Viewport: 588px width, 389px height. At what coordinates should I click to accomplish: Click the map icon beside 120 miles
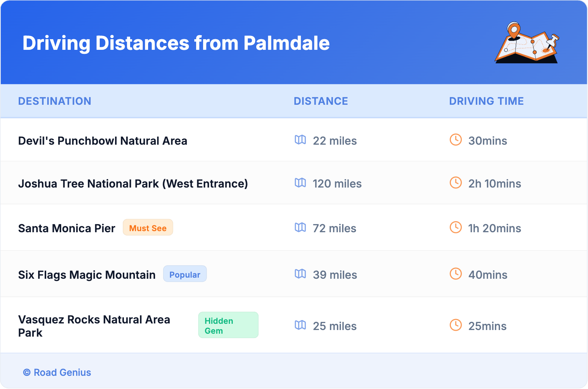tap(300, 182)
